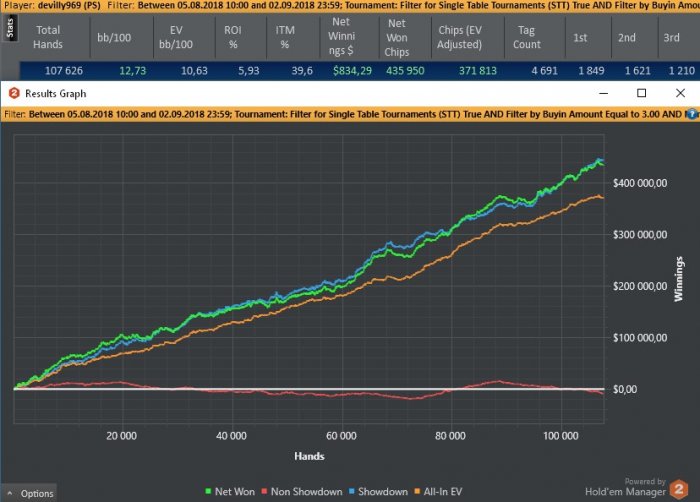The height and width of the screenshot is (502, 700).
Task: Select the 1 621 second places cell
Action: [638, 71]
